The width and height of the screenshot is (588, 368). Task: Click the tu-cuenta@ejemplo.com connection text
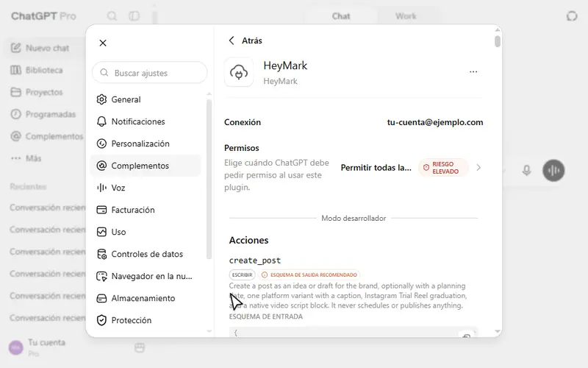tap(435, 122)
